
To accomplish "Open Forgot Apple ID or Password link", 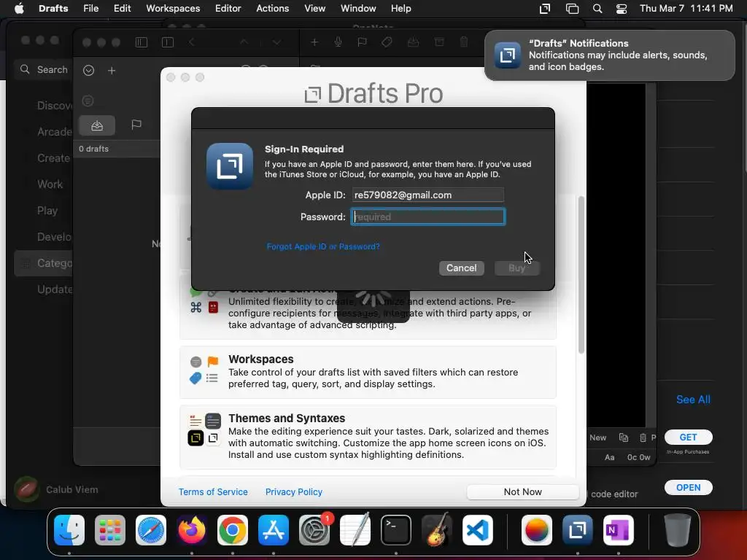I will pyautogui.click(x=323, y=246).
